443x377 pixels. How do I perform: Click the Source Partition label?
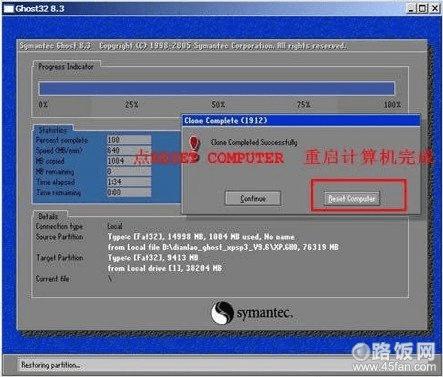(59, 237)
